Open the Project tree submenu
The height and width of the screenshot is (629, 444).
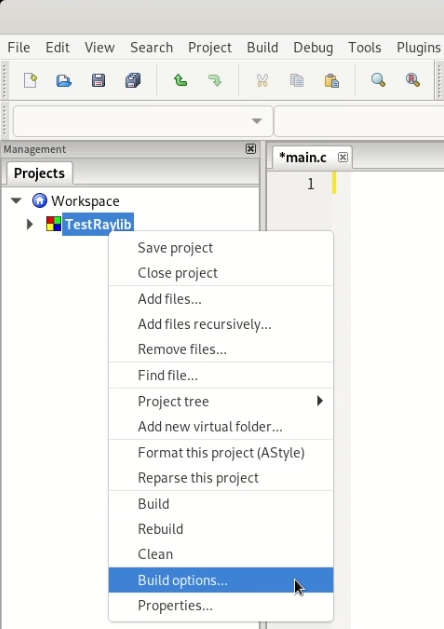pyautogui.click(x=221, y=401)
